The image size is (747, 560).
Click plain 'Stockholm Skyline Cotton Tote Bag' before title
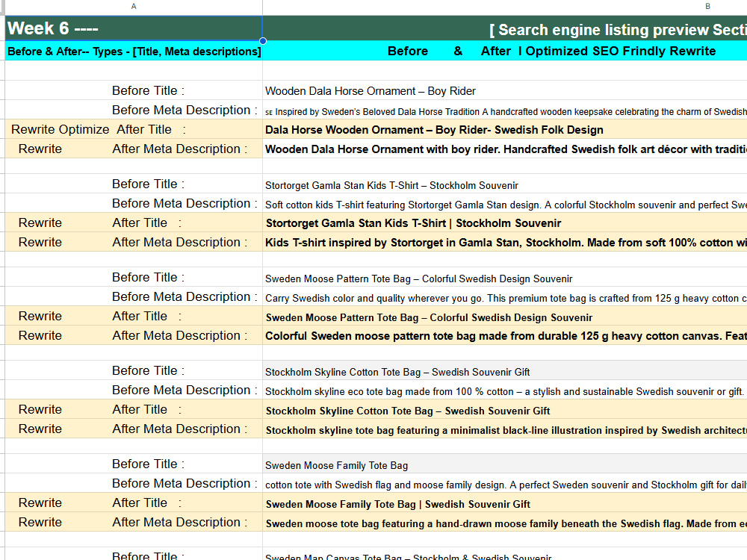[504, 370]
